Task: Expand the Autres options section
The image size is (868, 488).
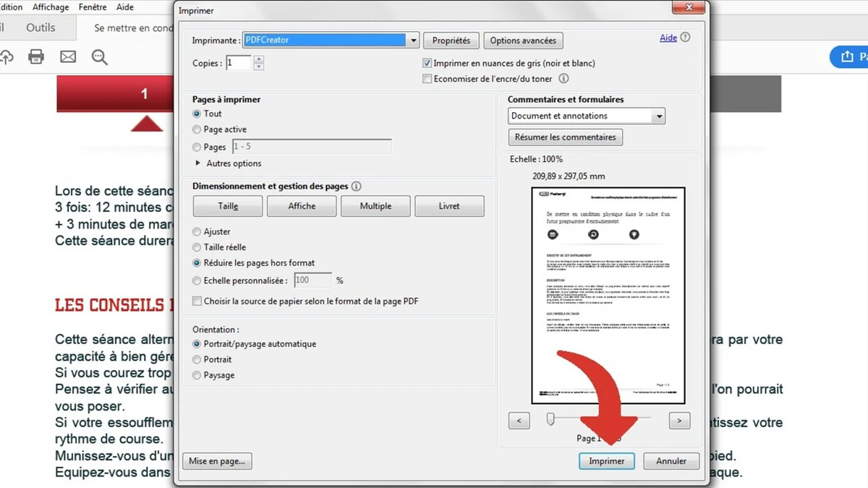Action: click(198, 163)
